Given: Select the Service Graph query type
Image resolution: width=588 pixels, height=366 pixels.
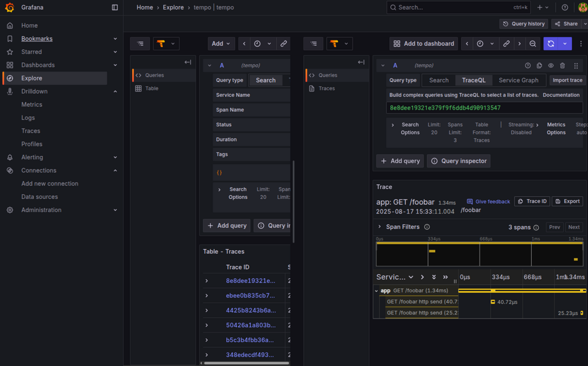Looking at the screenshot, I should pos(518,80).
